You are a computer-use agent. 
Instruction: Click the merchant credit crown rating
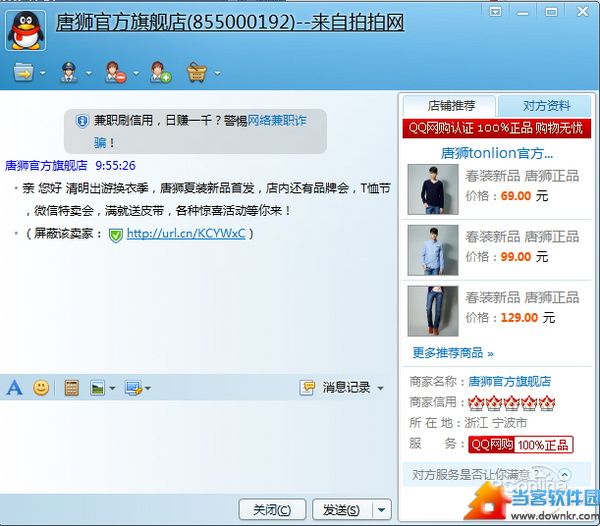tap(512, 403)
